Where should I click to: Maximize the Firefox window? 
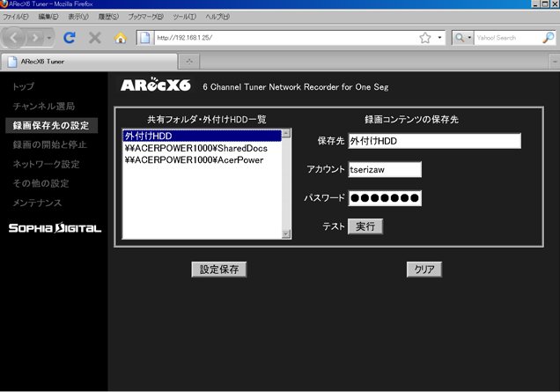(545, 4)
